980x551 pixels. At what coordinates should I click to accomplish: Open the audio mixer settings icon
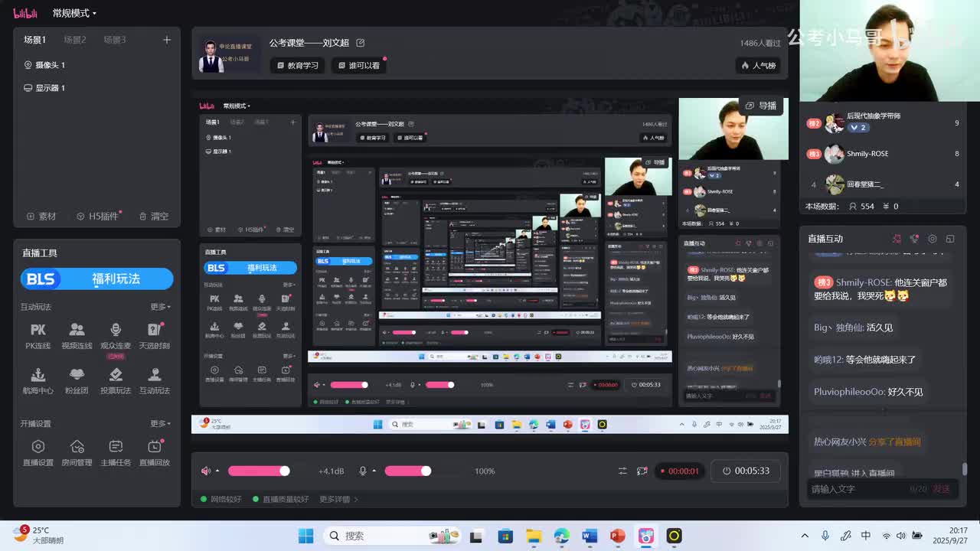coord(622,471)
